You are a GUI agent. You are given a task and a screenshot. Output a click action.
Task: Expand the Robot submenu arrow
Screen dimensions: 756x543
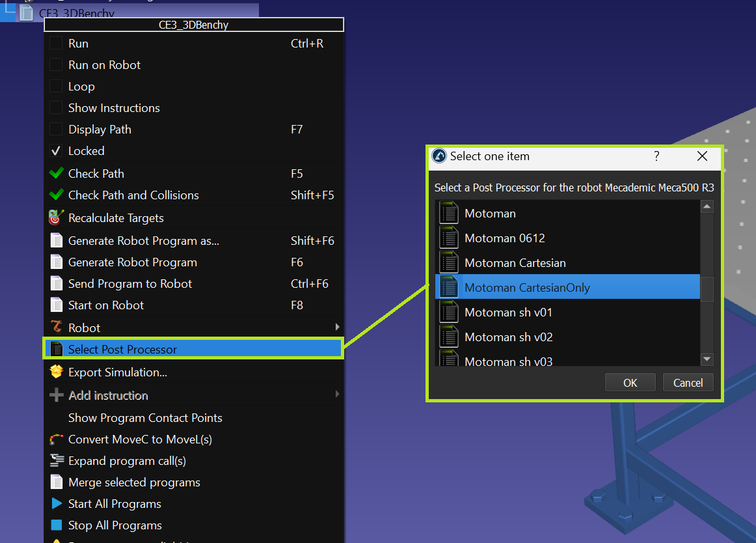(336, 327)
